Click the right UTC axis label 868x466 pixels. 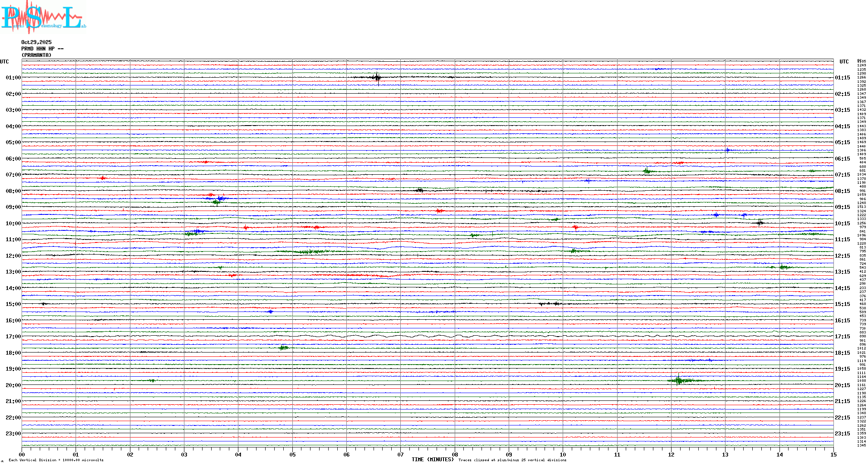pyautogui.click(x=844, y=62)
